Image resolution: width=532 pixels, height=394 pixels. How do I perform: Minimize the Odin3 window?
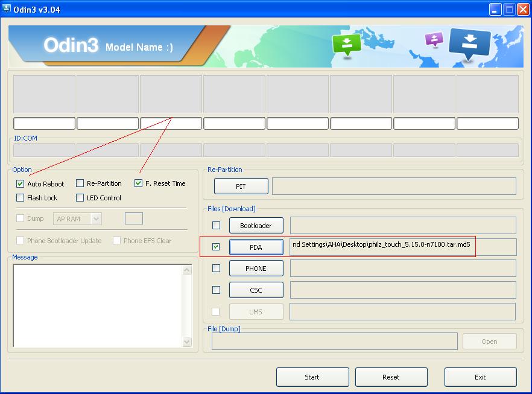[495, 9]
